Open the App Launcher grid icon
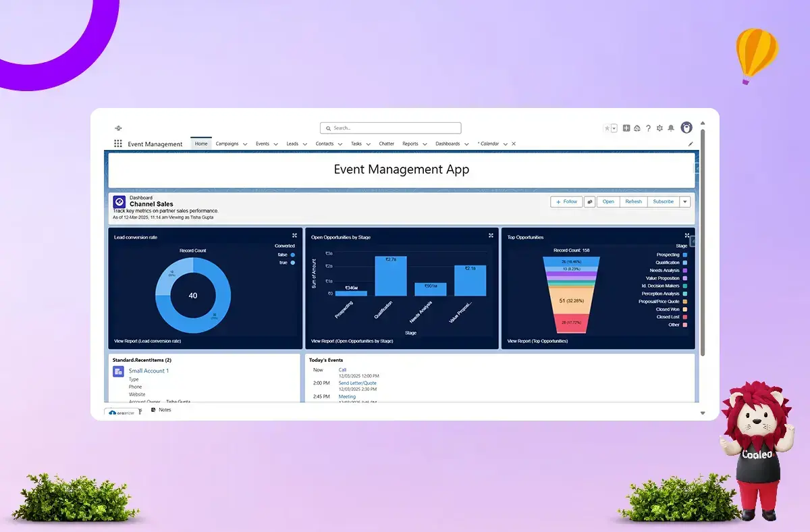The image size is (810, 532). (118, 144)
